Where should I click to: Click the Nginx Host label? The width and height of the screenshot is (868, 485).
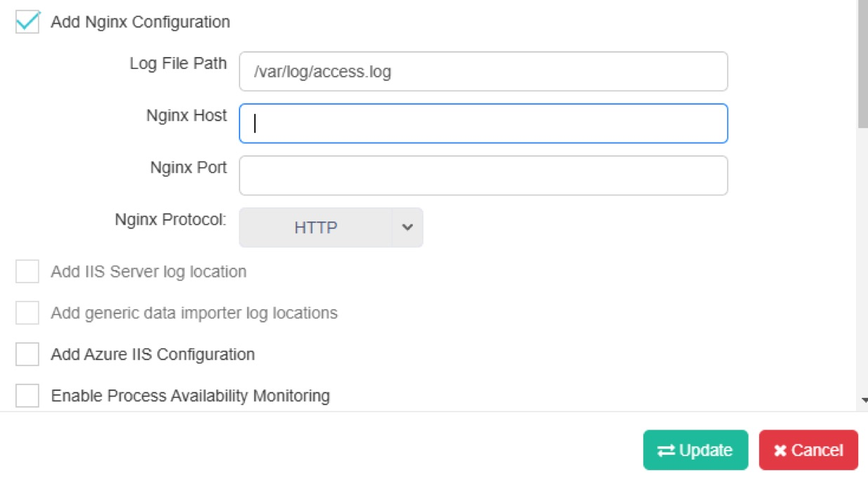tap(187, 115)
